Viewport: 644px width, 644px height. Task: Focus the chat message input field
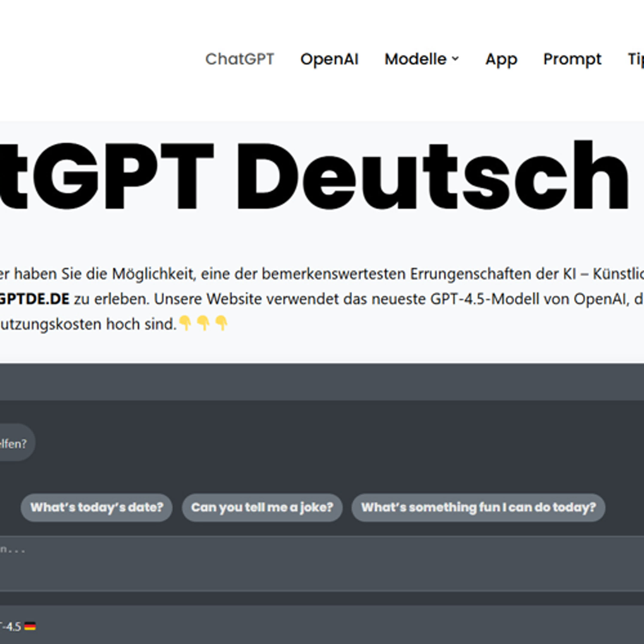click(x=322, y=564)
